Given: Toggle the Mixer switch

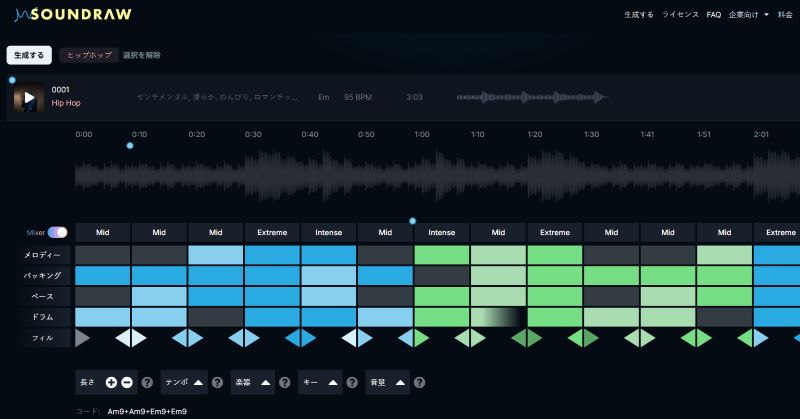Looking at the screenshot, I should [x=57, y=232].
